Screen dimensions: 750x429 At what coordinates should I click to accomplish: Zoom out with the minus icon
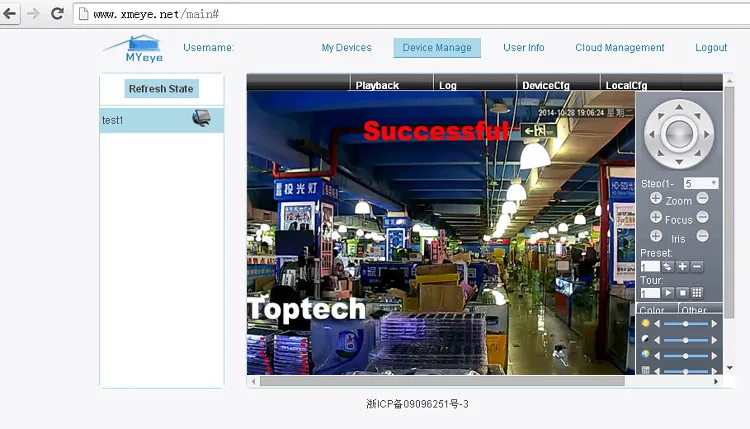pos(702,198)
